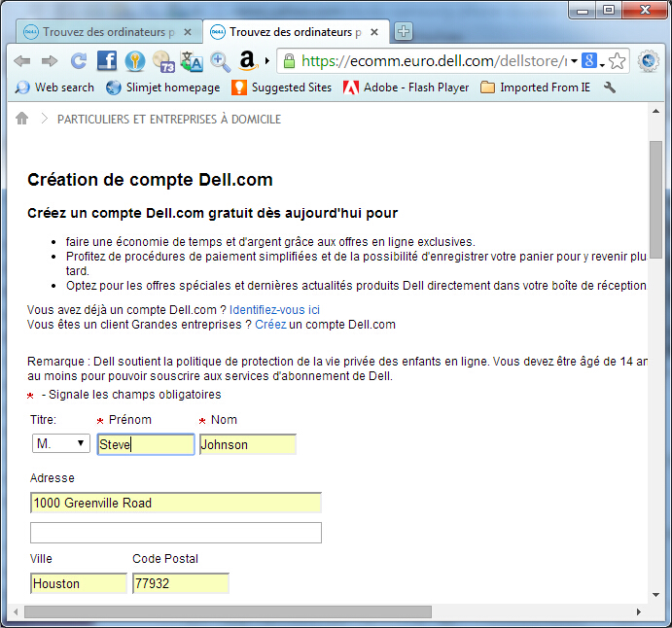Viewport: 672px width, 628px height.
Task: Open the URL history dropdown arrow
Action: coord(574,61)
